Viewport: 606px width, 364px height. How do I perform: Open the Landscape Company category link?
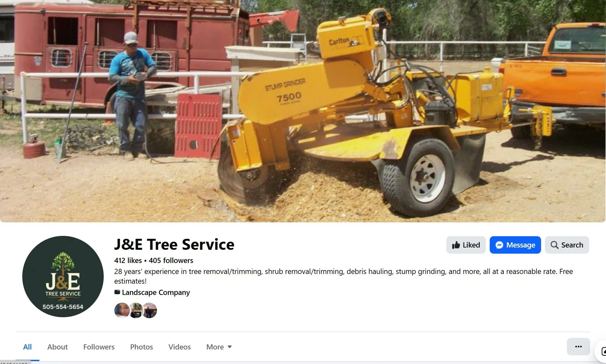click(156, 292)
